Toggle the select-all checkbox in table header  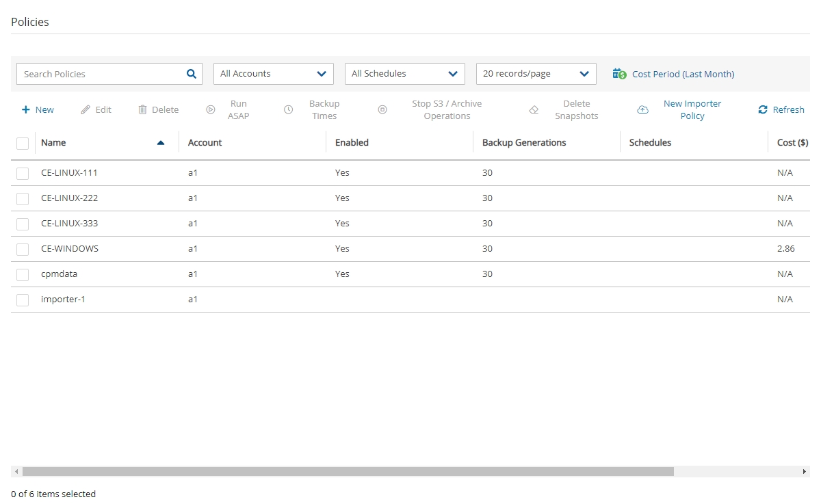23,143
